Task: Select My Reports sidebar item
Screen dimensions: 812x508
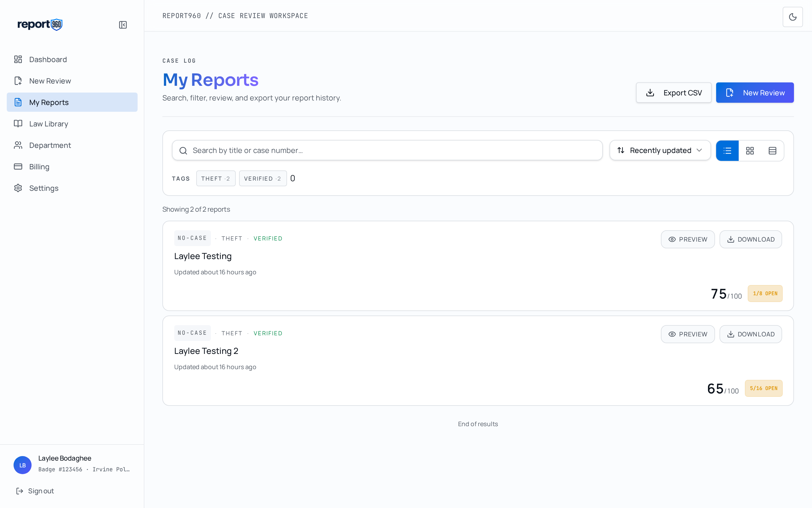Action: click(72, 102)
